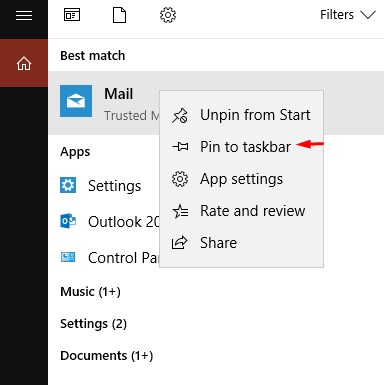Click the Mail app tile icon

[x=76, y=101]
